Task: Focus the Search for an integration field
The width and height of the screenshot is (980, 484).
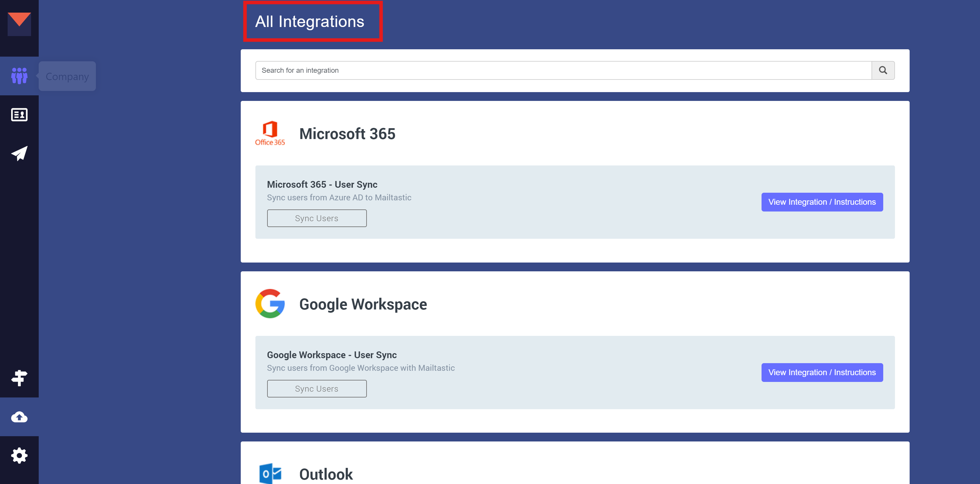Action: (x=563, y=70)
